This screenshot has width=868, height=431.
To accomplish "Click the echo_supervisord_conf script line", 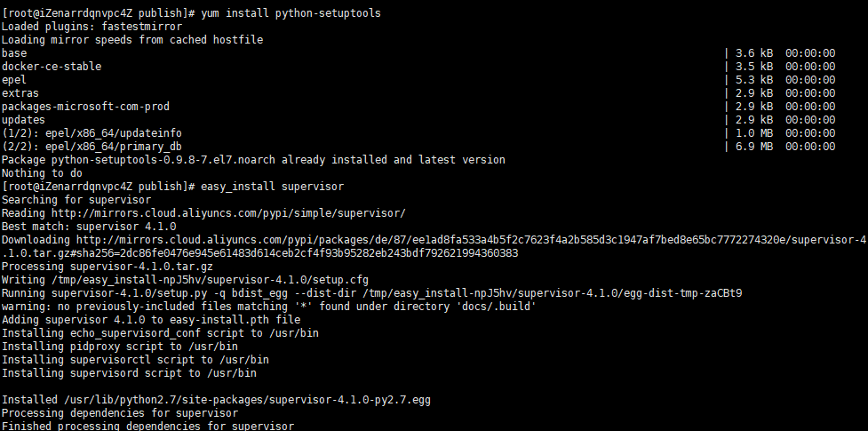I will pyautogui.click(x=160, y=333).
